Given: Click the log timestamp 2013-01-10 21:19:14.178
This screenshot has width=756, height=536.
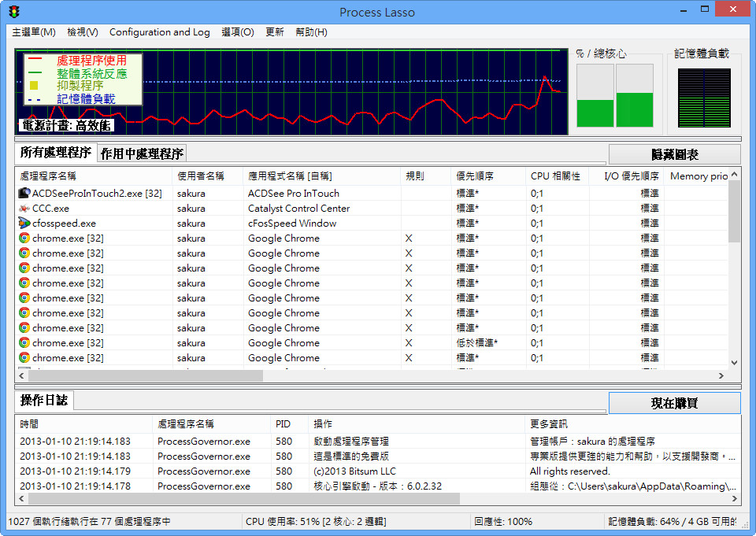Looking at the screenshot, I should pyautogui.click(x=76, y=486).
